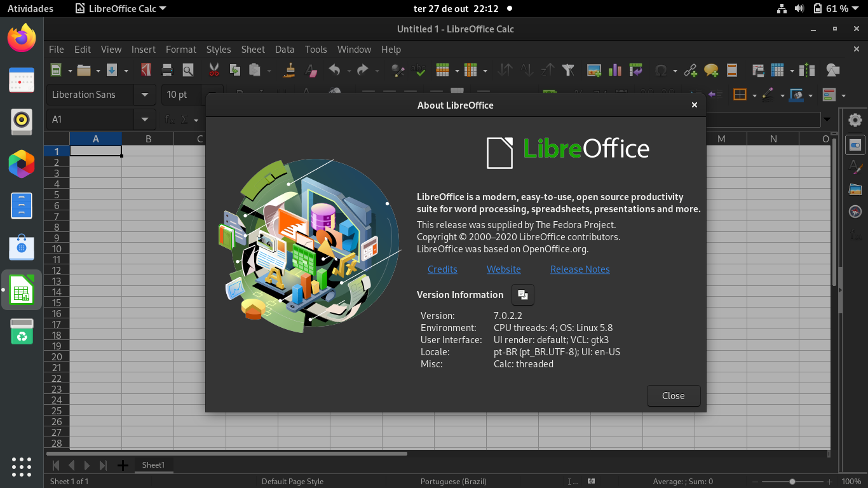The height and width of the screenshot is (488, 868).
Task: Expand the Font Name dropdown
Action: [145, 95]
